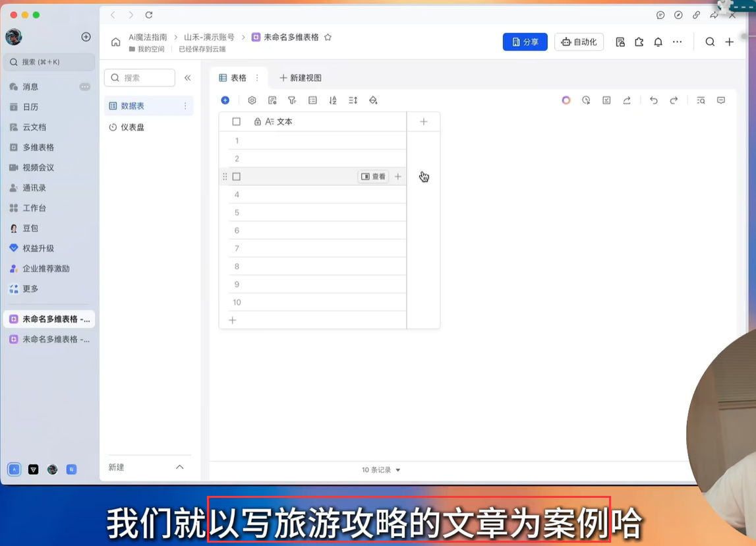Open the colorful AI assistant ring icon
The image size is (756, 546).
coord(566,100)
